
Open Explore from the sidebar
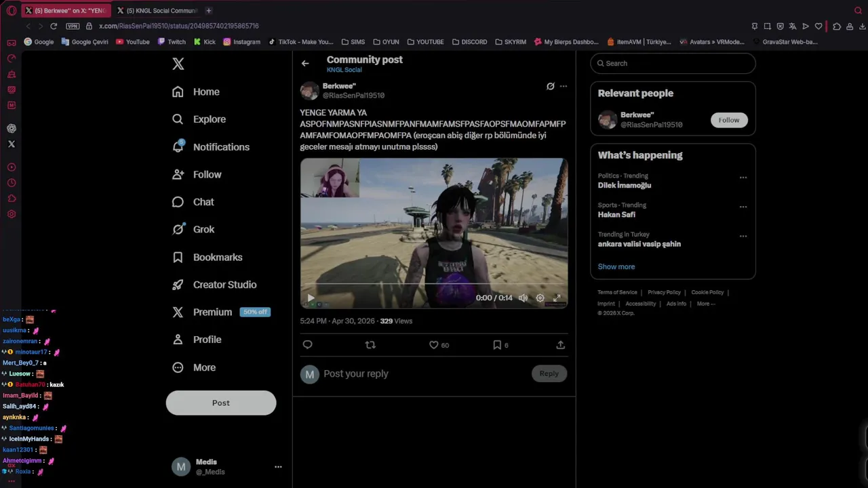pyautogui.click(x=199, y=119)
